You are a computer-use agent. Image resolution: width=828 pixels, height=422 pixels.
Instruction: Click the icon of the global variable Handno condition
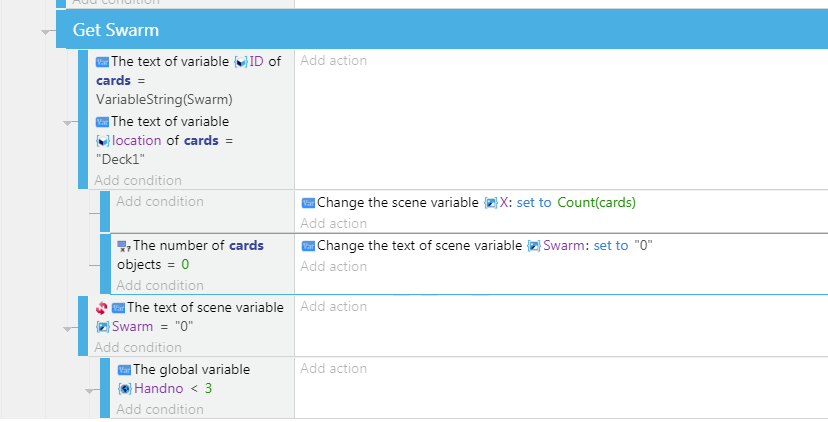tap(123, 370)
